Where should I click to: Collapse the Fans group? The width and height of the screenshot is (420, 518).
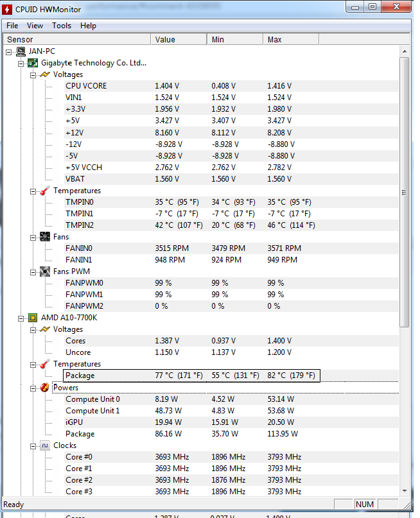click(33, 238)
